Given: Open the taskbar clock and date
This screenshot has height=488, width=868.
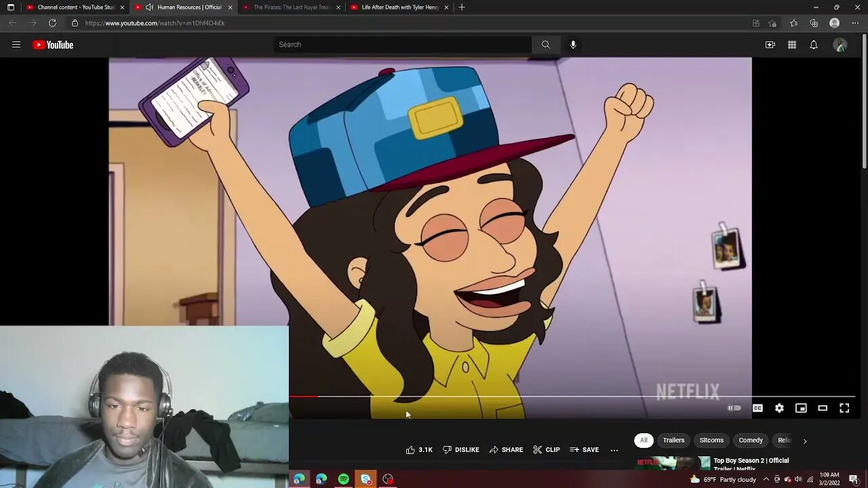Looking at the screenshot, I should coord(829,479).
